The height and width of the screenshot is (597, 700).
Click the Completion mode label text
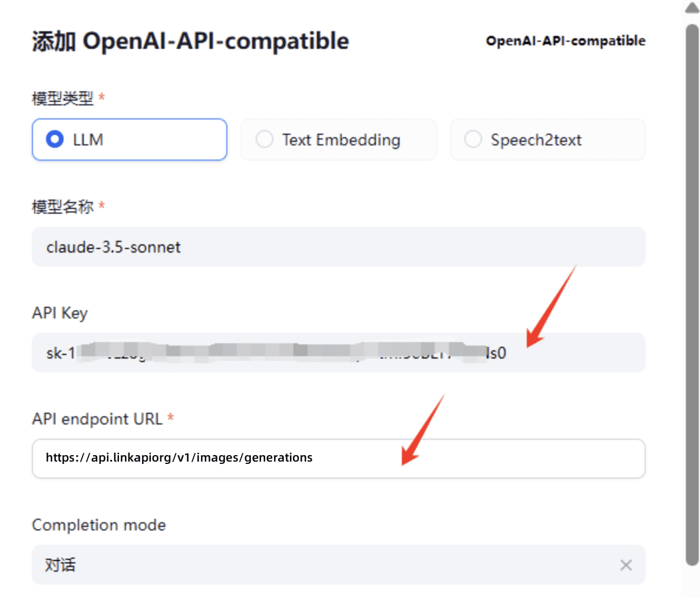point(99,525)
